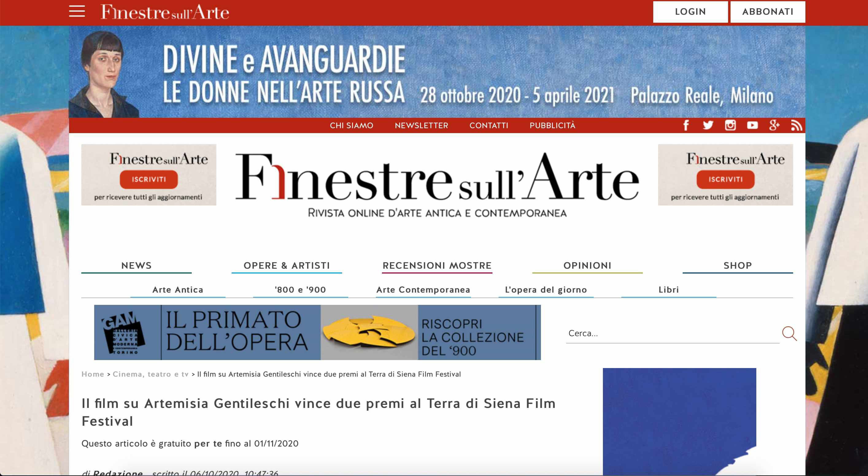The image size is (868, 476).
Task: Click the LOGIN button
Action: pos(690,12)
